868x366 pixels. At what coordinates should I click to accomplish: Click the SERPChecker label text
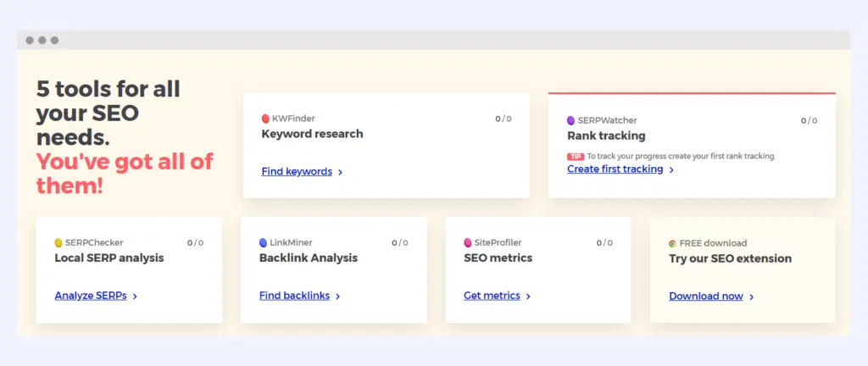[94, 242]
